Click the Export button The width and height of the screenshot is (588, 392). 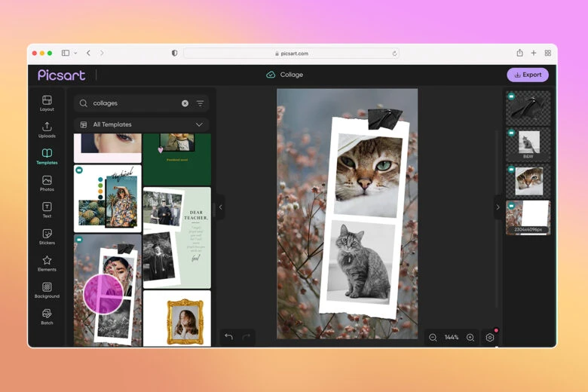[528, 75]
